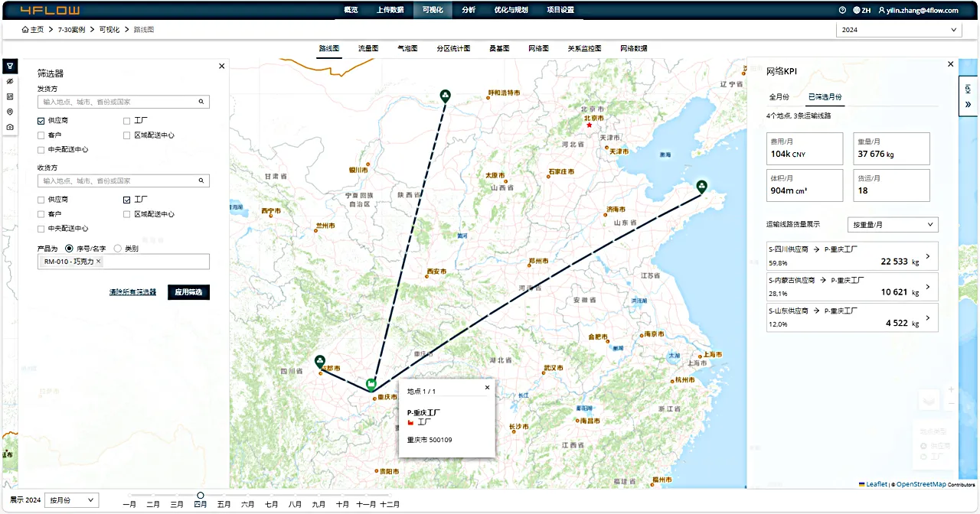Click search icon in 发货方 field
The height and width of the screenshot is (514, 980).
201,102
